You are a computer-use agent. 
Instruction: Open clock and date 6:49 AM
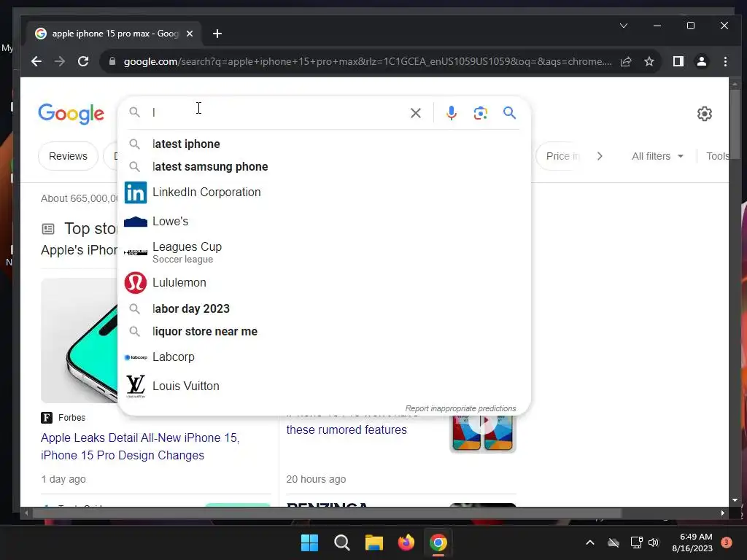tap(692, 542)
